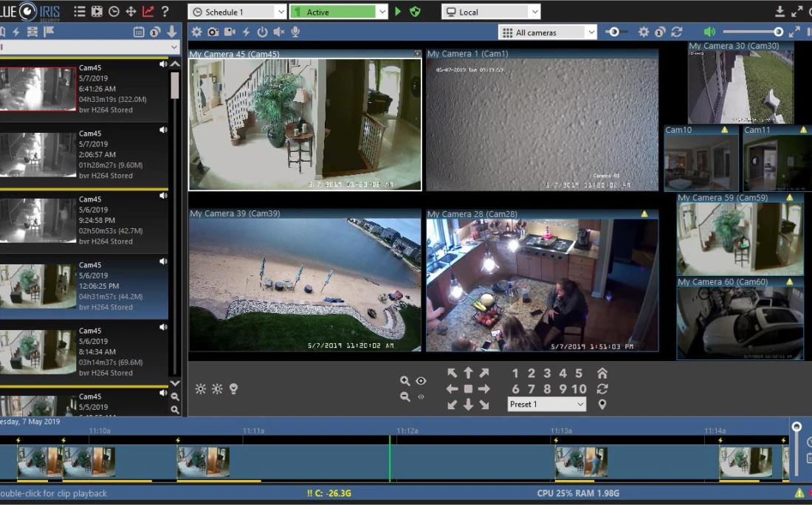Take a snapshot with the camera icon
Viewport: 812px width, 505px height.
coord(213,32)
